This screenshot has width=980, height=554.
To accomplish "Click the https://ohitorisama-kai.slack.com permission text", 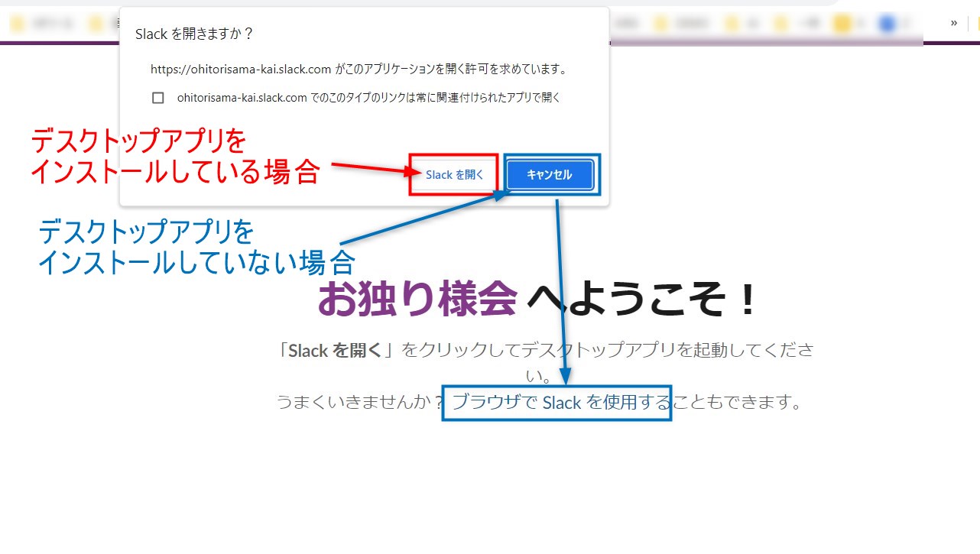I will point(359,69).
